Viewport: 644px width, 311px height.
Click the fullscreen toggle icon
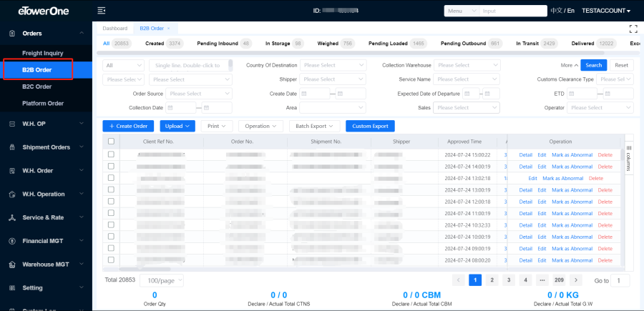point(633,29)
